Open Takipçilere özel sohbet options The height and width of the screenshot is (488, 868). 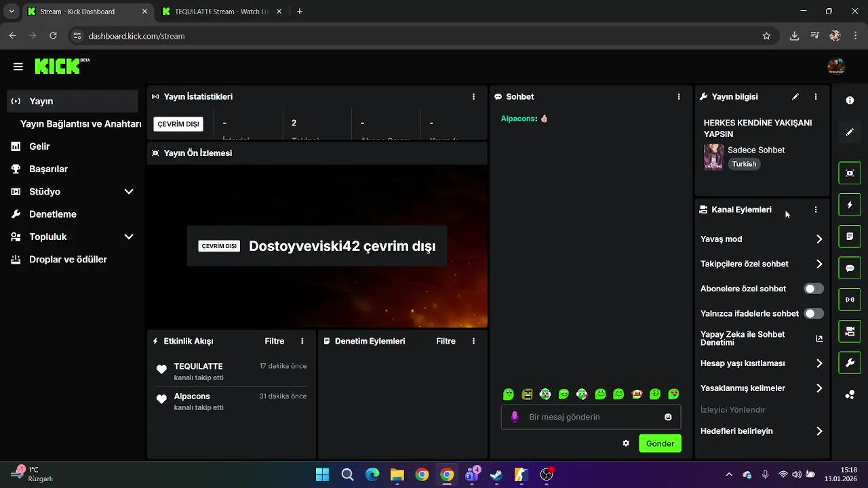[x=762, y=264]
